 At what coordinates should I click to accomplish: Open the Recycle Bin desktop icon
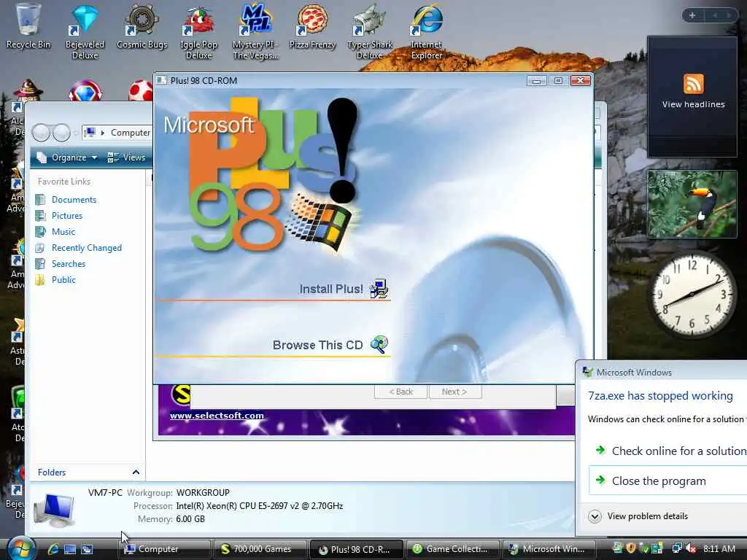coord(28,25)
